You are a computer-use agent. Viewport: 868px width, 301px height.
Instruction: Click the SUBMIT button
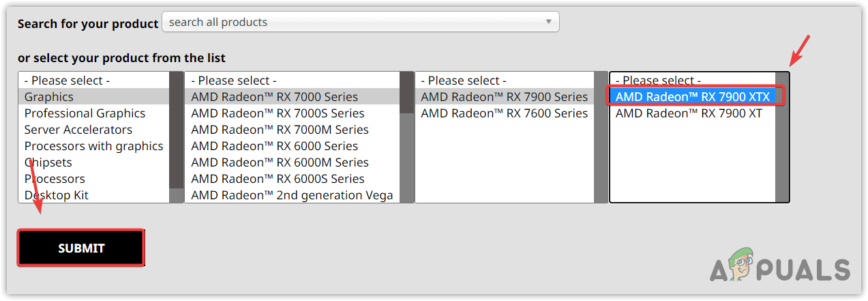click(x=81, y=248)
